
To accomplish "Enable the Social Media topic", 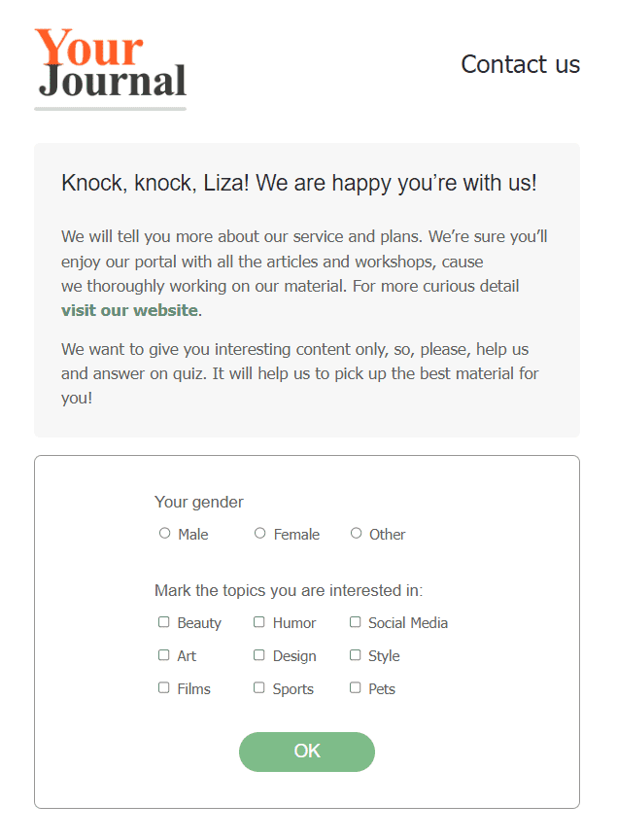I will tap(356, 622).
